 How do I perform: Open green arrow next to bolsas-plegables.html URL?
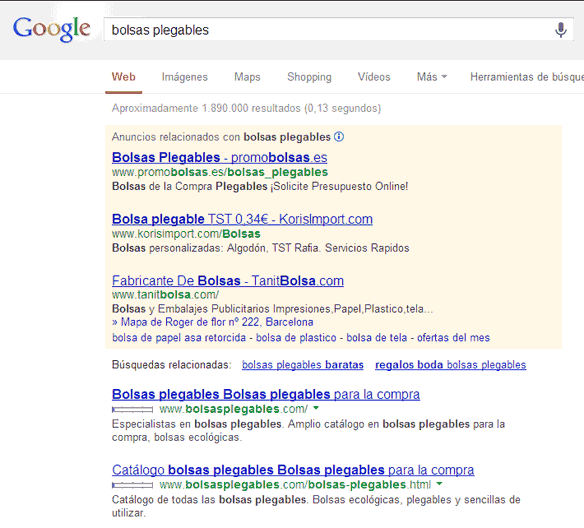[x=439, y=484]
